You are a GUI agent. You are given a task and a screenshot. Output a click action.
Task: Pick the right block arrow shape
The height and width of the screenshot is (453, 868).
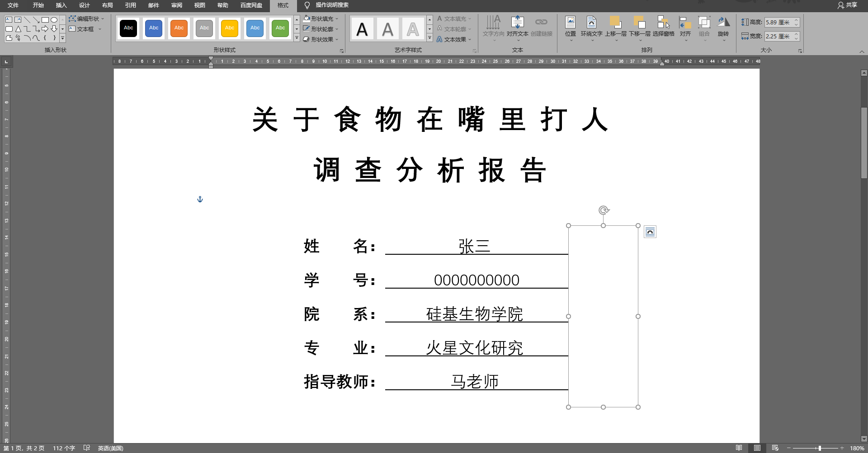tap(45, 29)
